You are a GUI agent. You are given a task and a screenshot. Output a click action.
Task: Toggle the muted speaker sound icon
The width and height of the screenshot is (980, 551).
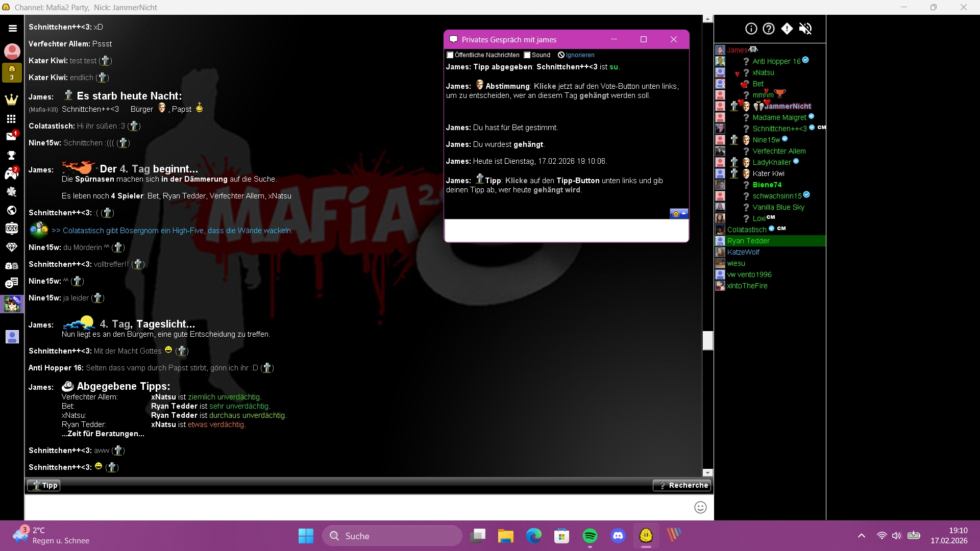tap(805, 29)
